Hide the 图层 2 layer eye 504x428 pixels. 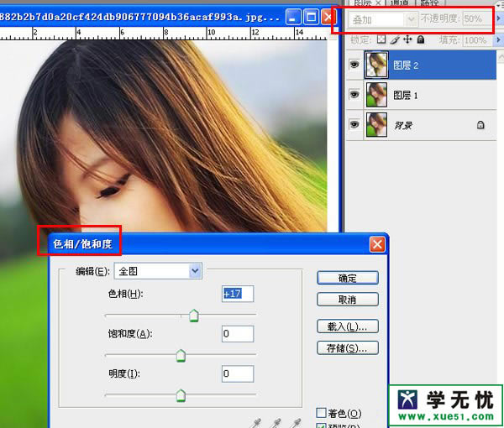click(354, 65)
